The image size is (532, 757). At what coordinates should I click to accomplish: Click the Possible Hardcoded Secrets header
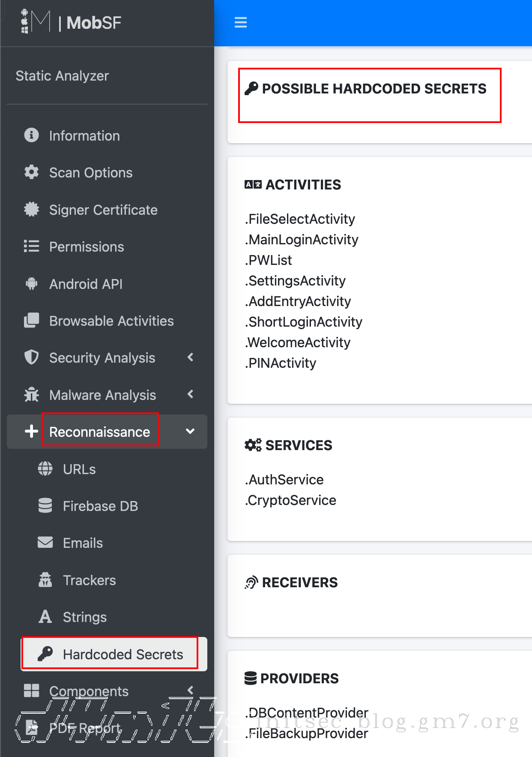pos(374,89)
